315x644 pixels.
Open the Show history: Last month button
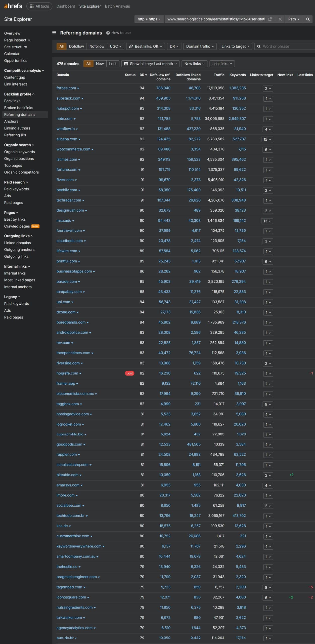150,64
